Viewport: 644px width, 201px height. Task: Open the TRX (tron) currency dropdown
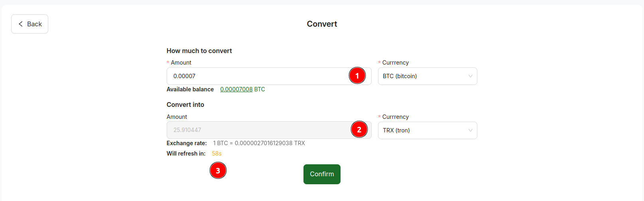click(x=427, y=130)
